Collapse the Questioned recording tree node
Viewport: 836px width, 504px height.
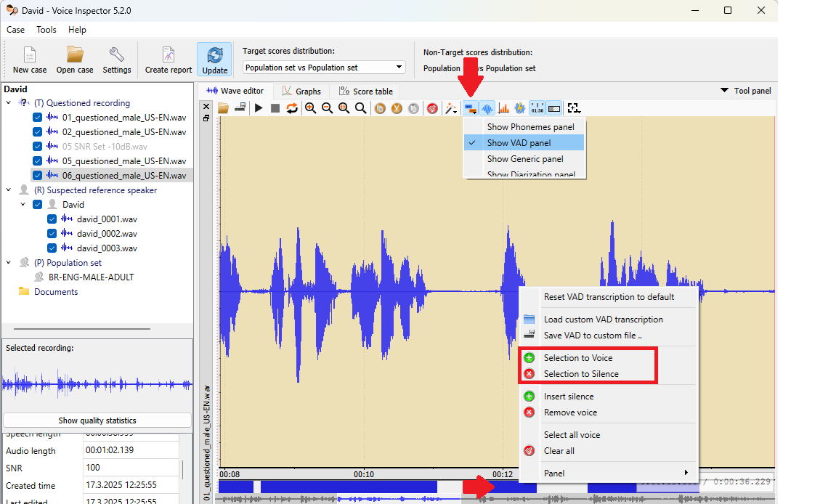pos(9,102)
